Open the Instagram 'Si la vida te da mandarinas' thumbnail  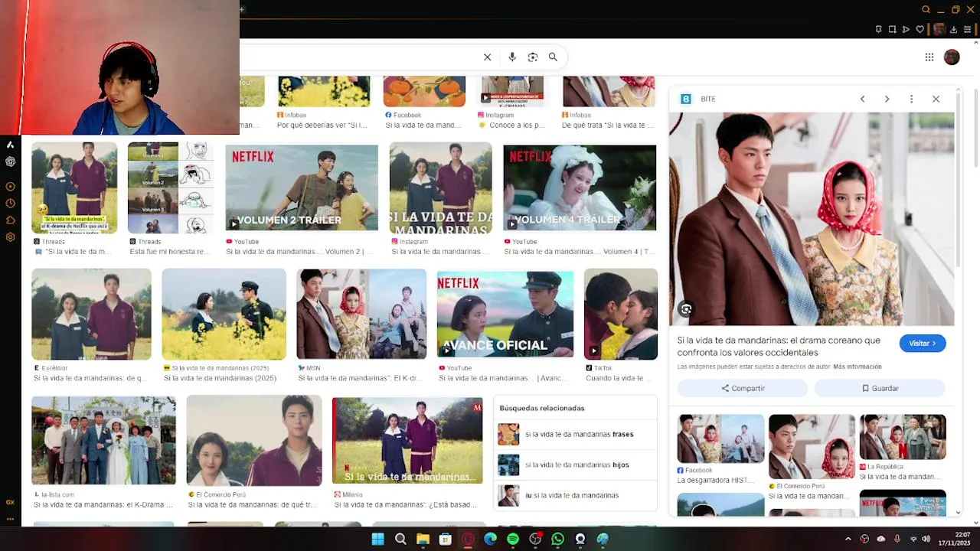(x=441, y=187)
